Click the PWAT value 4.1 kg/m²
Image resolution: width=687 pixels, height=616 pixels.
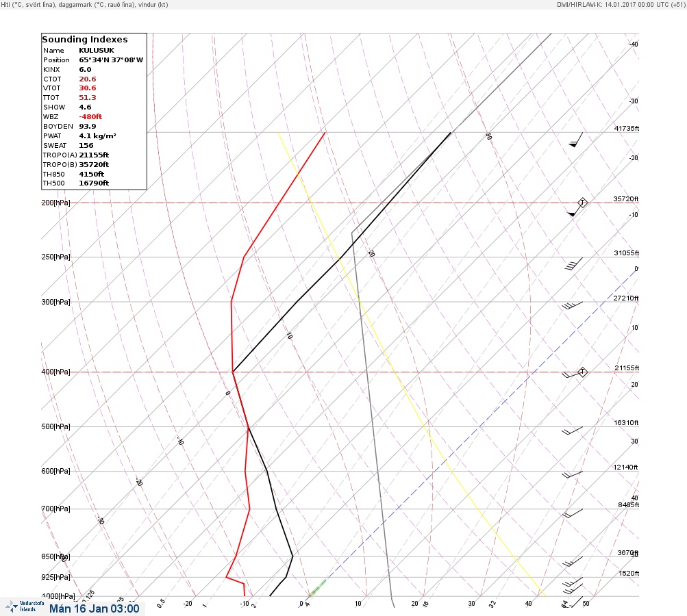coord(97,136)
